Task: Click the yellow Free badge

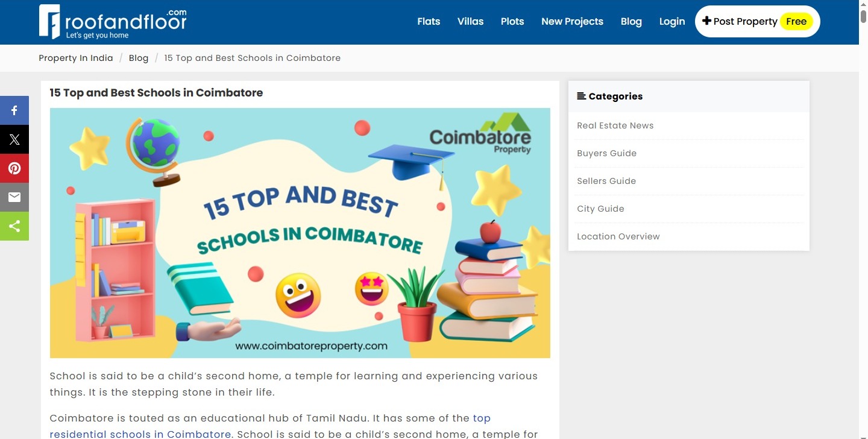Action: pyautogui.click(x=796, y=21)
